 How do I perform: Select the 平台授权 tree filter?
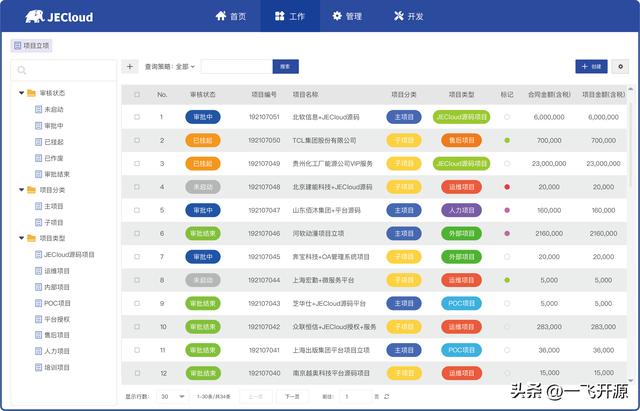[x=57, y=319]
